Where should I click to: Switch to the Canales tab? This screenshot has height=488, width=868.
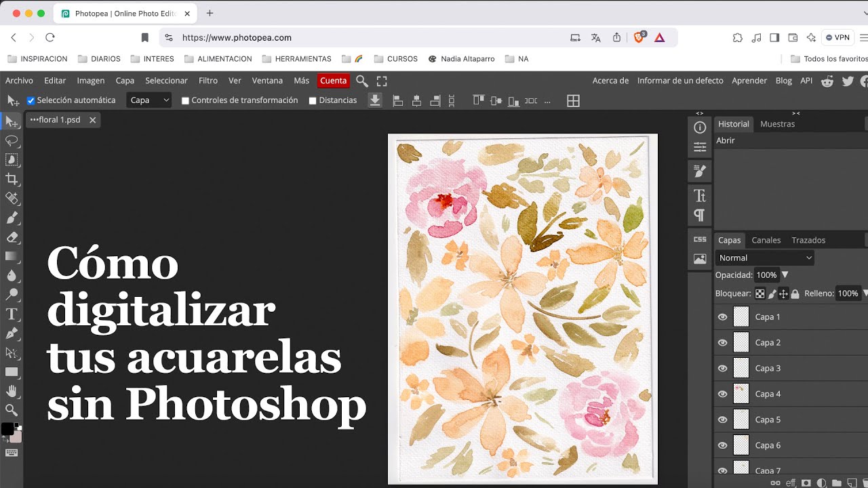tap(766, 240)
